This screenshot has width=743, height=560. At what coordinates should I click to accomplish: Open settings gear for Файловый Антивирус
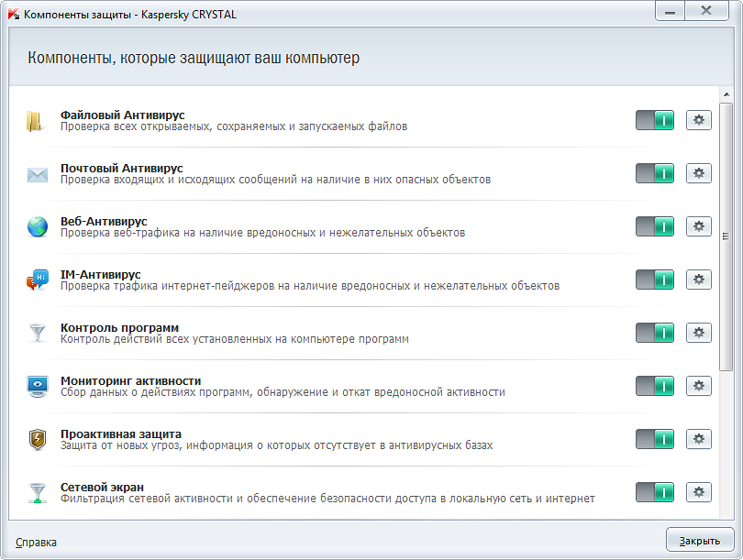(698, 120)
